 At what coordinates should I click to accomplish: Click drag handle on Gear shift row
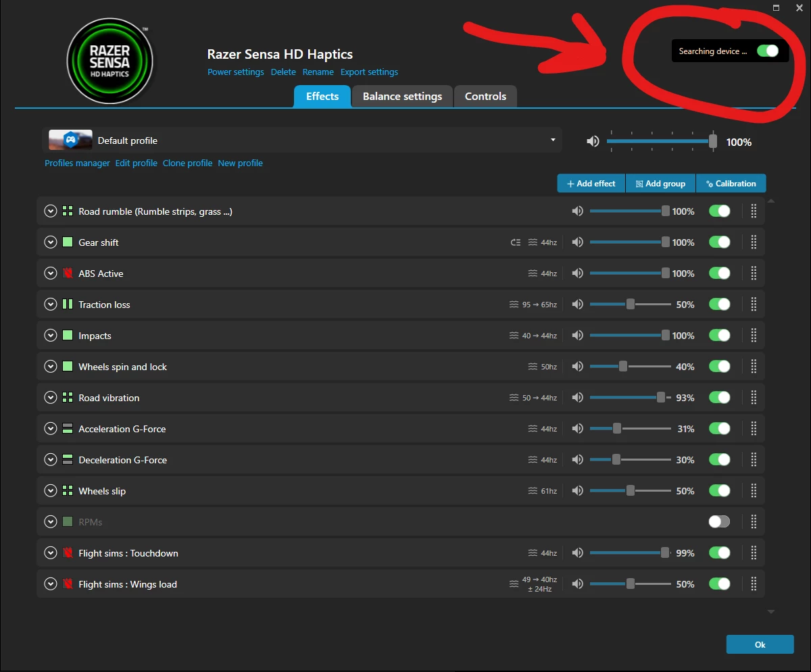pos(754,242)
